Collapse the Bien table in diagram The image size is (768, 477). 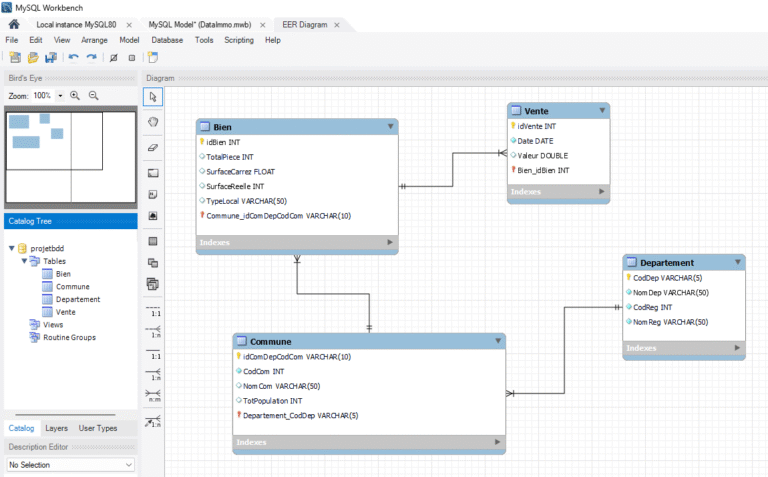tap(390, 127)
